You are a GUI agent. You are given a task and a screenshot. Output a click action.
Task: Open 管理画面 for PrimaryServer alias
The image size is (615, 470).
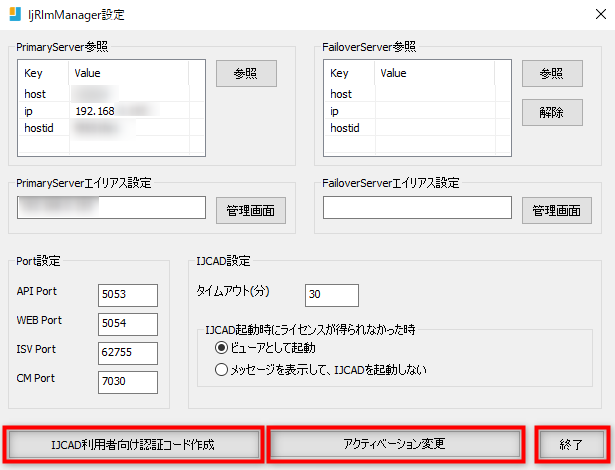click(x=251, y=211)
